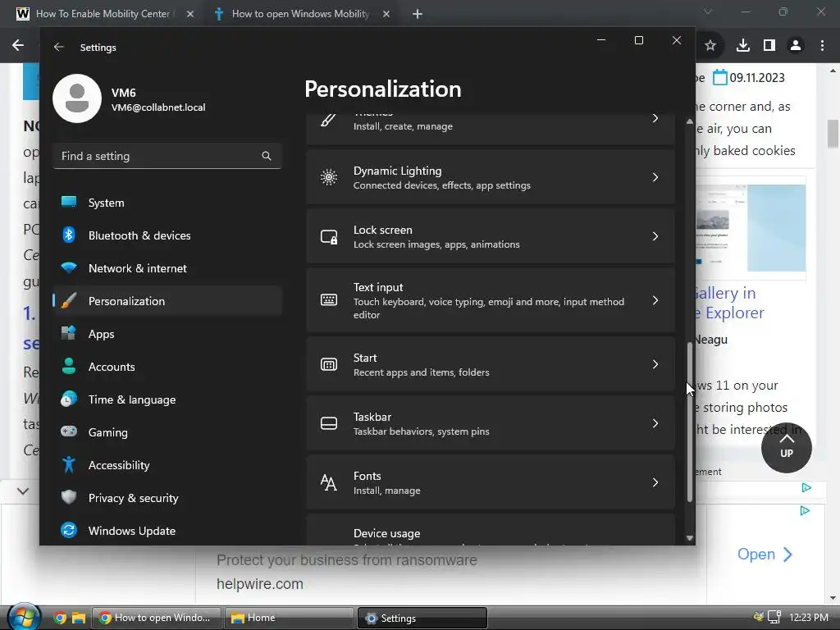Expand the Start row chevron
This screenshot has width=840, height=630.
click(x=655, y=364)
